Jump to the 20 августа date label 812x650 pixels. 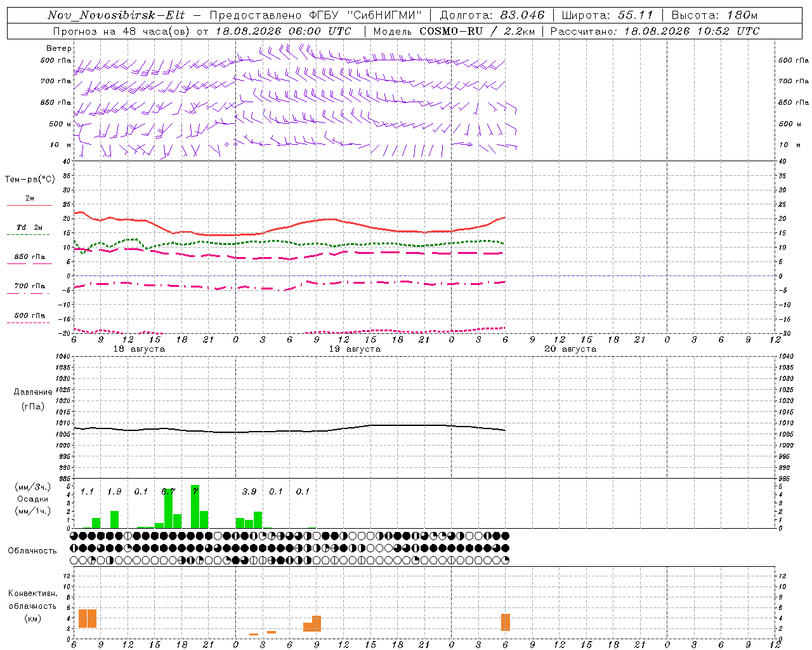pyautogui.click(x=570, y=349)
